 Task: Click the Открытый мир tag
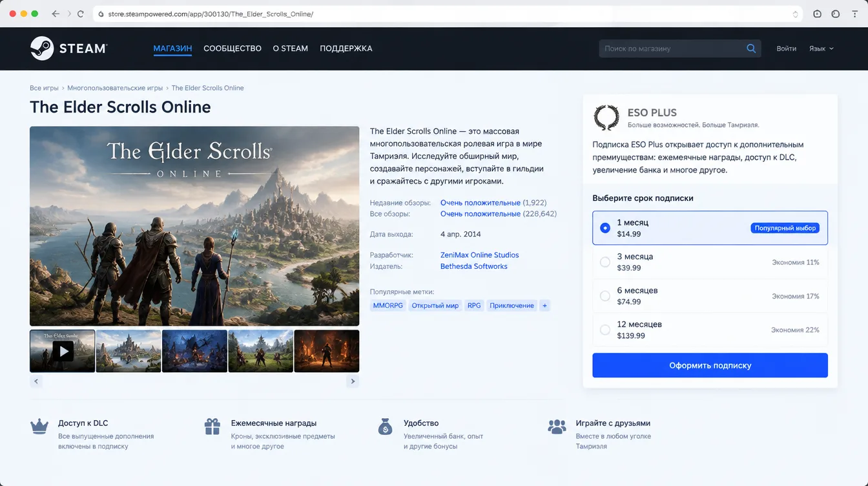coord(435,306)
